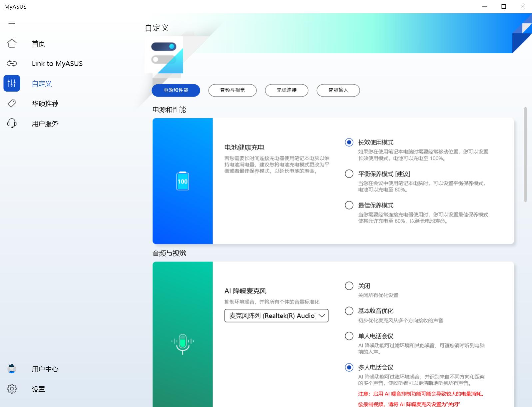
Task: Select 最佳保养模式 radio button
Action: coord(349,205)
